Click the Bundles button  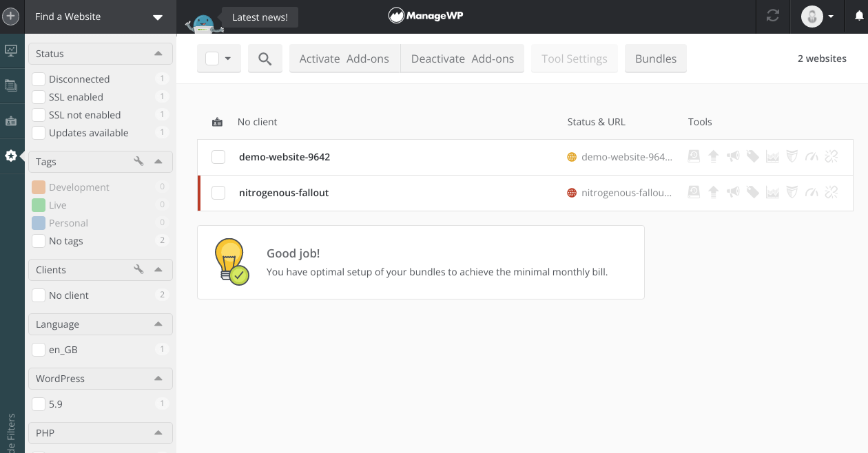click(x=655, y=59)
